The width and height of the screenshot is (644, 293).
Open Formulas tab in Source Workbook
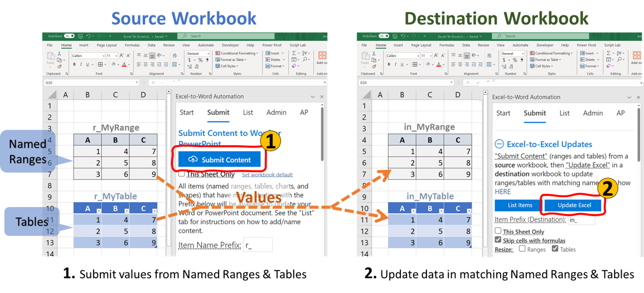pyautogui.click(x=132, y=45)
